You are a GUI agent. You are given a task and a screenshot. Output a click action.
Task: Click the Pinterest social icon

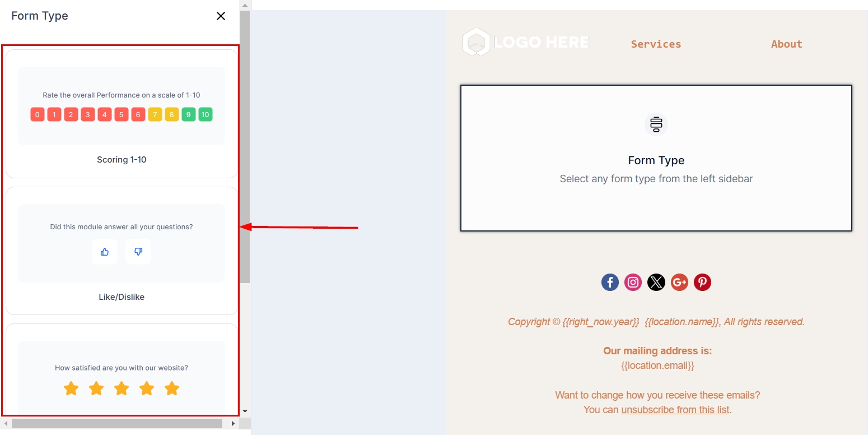[x=702, y=282]
